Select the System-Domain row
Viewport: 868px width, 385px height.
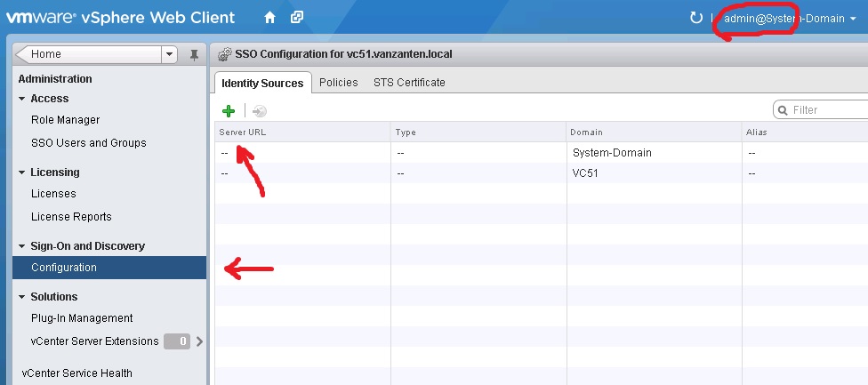(542, 153)
